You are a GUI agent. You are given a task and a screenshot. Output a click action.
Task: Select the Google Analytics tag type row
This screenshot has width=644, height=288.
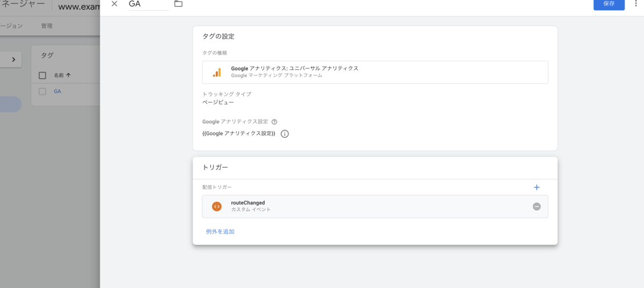(375, 72)
